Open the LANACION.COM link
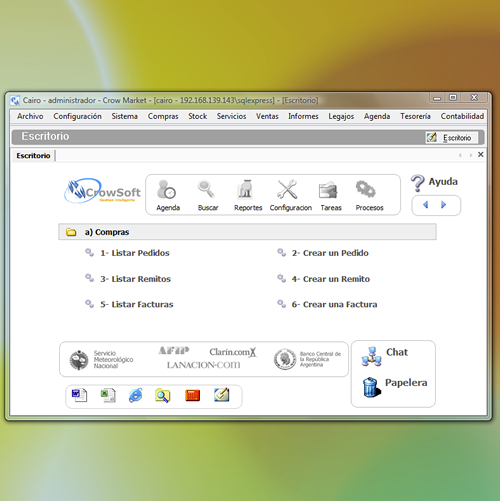This screenshot has height=501, width=500. (203, 365)
